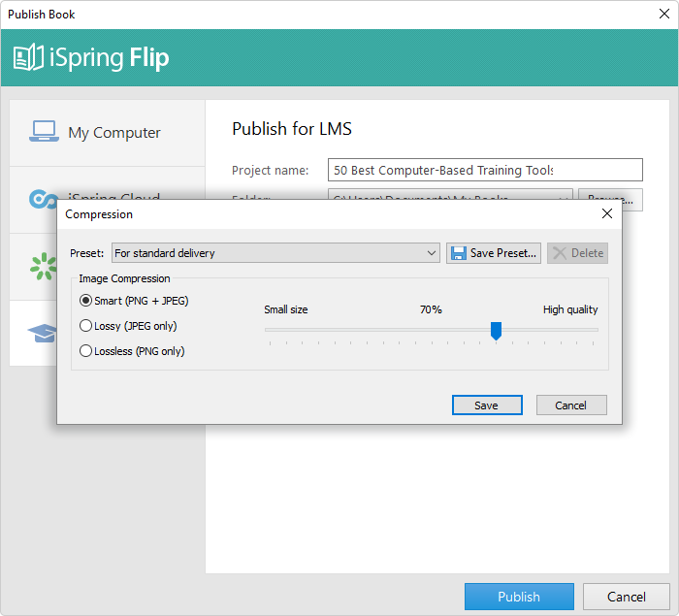The image size is (679, 616).
Task: Edit the Project name field
Action: point(485,170)
